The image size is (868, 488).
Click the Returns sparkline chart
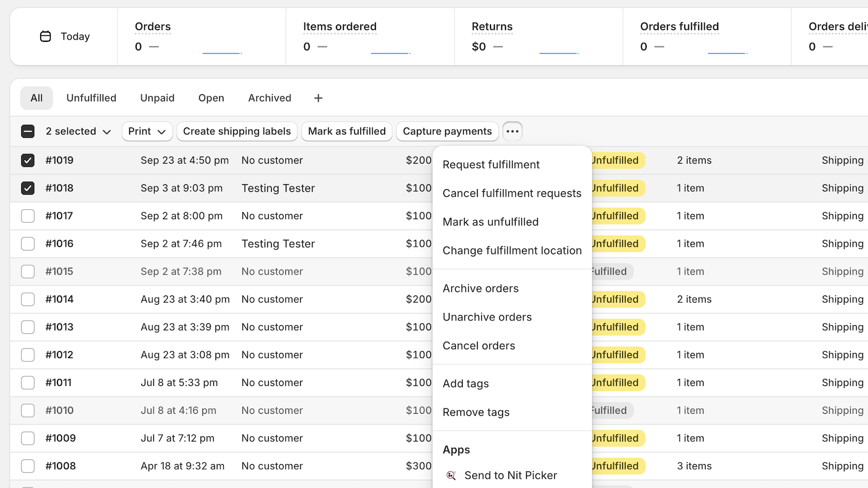[559, 50]
